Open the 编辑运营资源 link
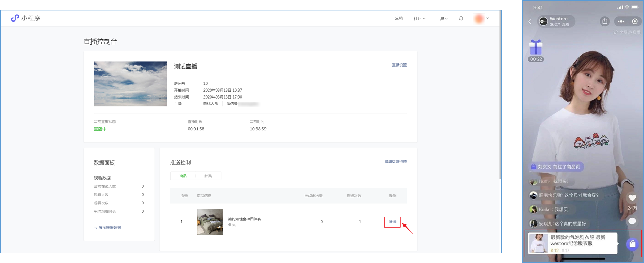 pos(395,162)
